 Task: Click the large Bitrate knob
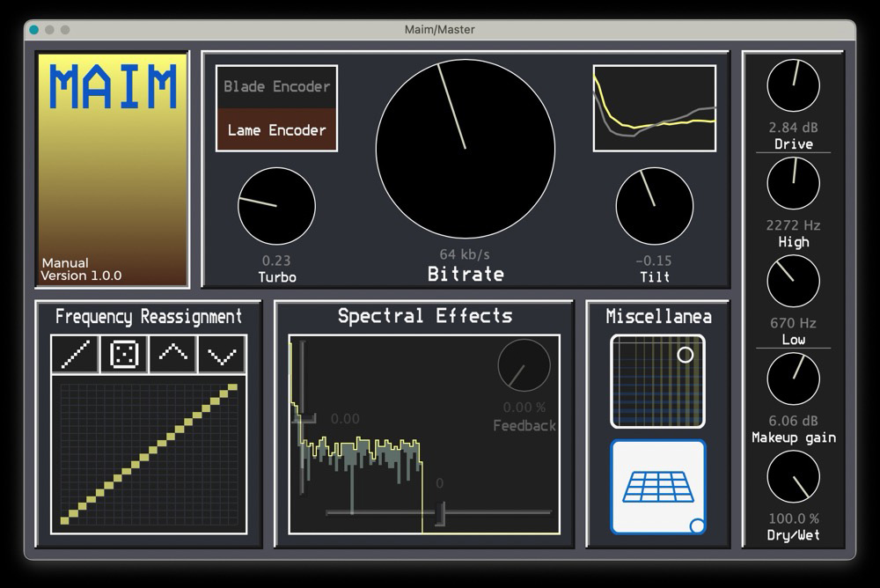tap(466, 150)
